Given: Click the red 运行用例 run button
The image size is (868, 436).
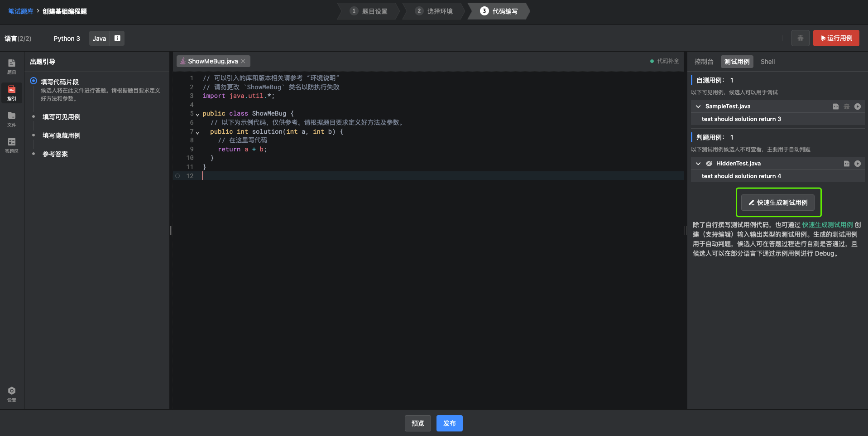Looking at the screenshot, I should click(836, 38).
